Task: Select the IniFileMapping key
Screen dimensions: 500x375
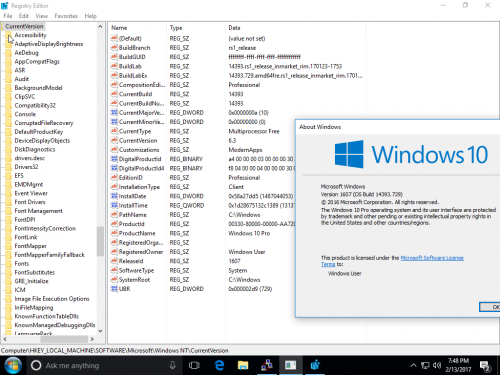Action: 34,308
